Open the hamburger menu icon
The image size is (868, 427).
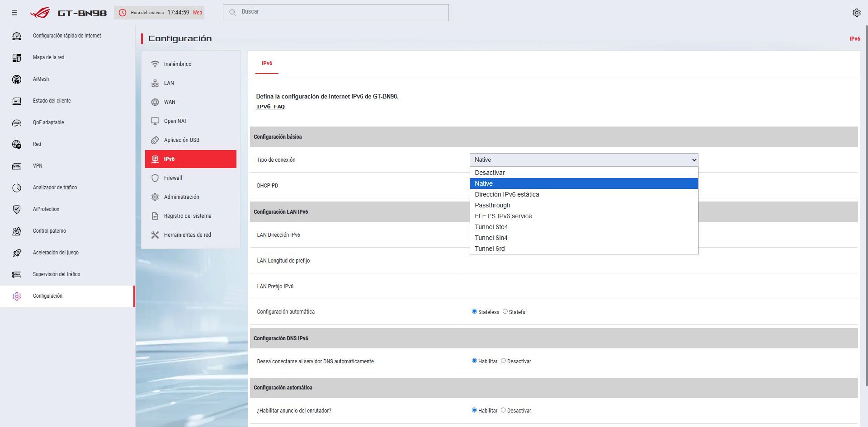click(14, 13)
